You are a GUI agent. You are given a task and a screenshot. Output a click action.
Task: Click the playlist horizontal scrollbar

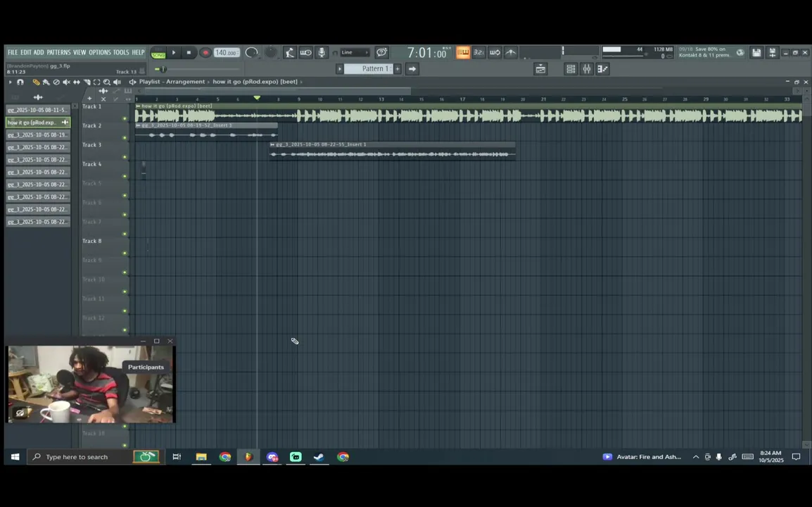pos(277,92)
